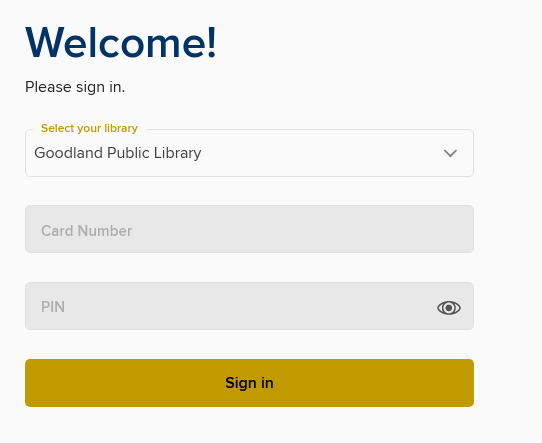Place cursor in Card Number placeholder text
This screenshot has height=443, width=542.
(x=86, y=231)
